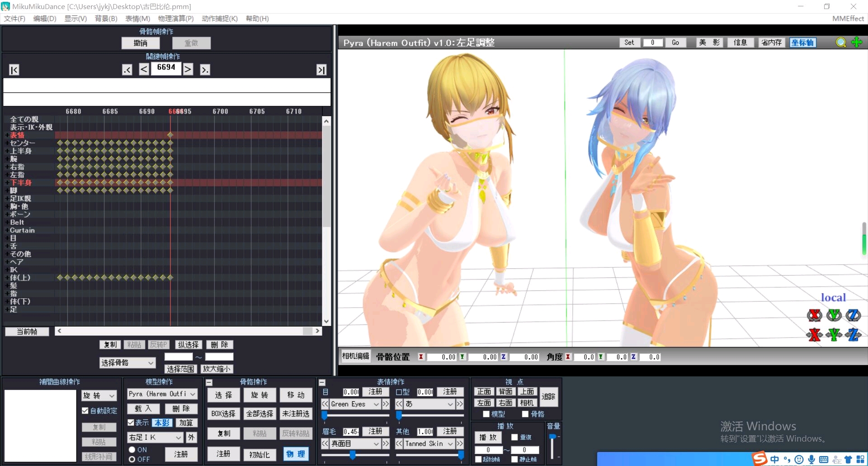
Task: Toggle the 表示 display checkbox
Action: tap(131, 423)
